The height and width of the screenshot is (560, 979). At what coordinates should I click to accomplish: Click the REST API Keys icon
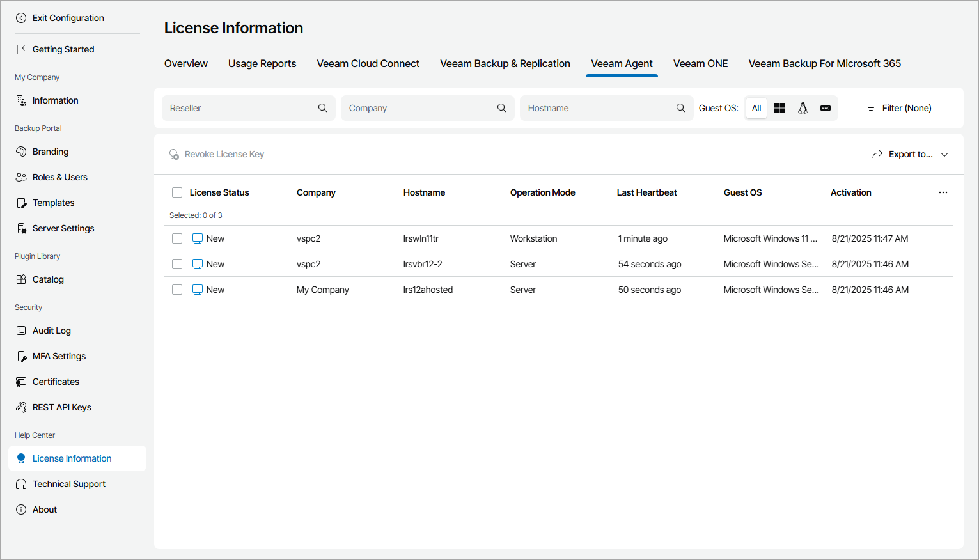(21, 407)
